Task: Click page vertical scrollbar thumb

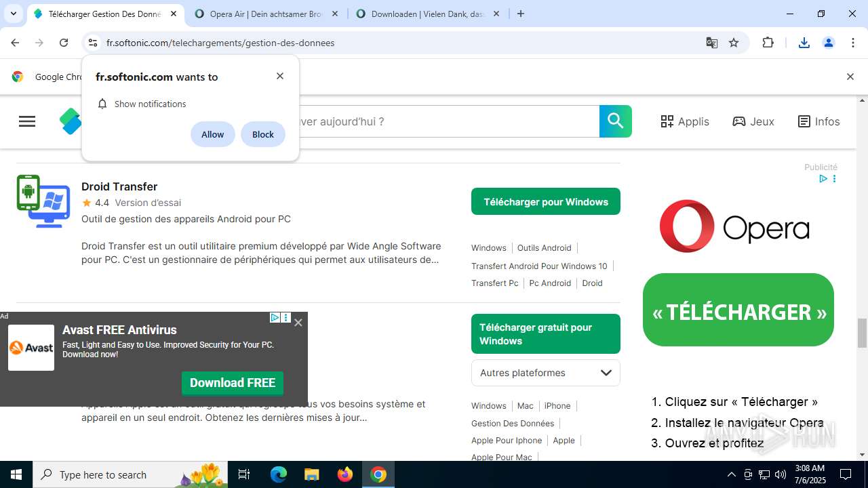Action: tap(863, 332)
